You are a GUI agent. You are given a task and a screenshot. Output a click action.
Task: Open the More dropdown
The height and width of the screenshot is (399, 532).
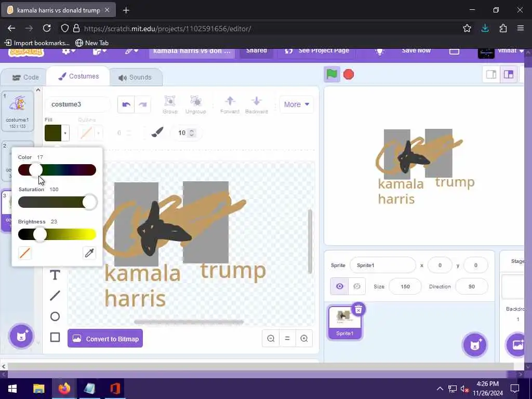[296, 104]
